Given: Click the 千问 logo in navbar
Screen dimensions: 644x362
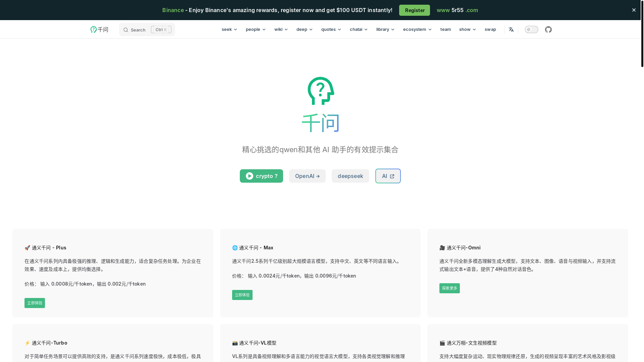Looking at the screenshot, I should pos(99,29).
